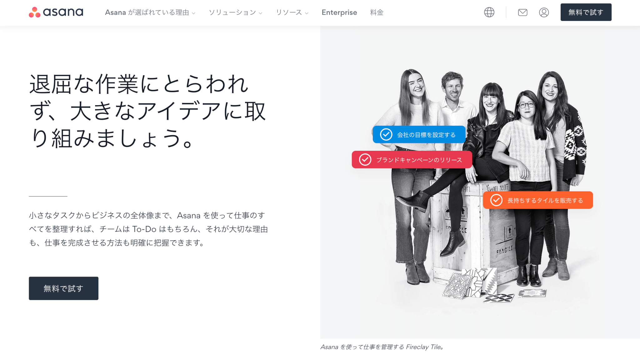Open the Enterprise menu item
This screenshot has width=640, height=364.
[339, 12]
